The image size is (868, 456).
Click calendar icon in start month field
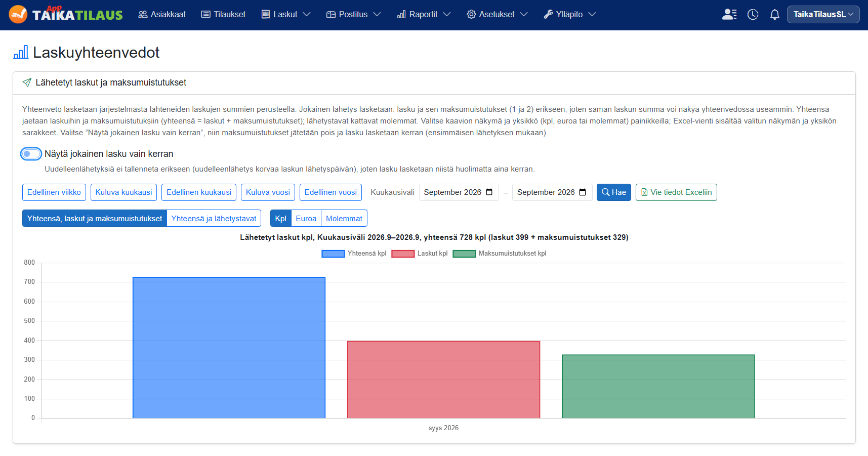489,192
